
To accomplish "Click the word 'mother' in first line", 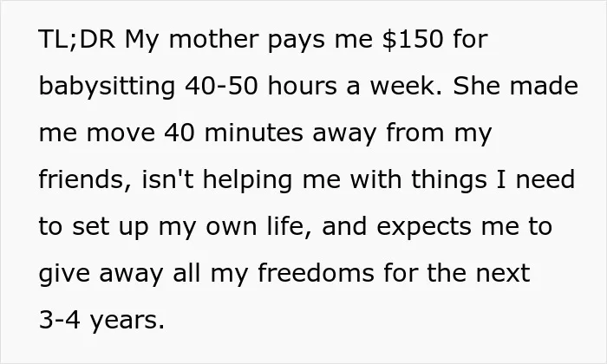I will tap(214, 40).
